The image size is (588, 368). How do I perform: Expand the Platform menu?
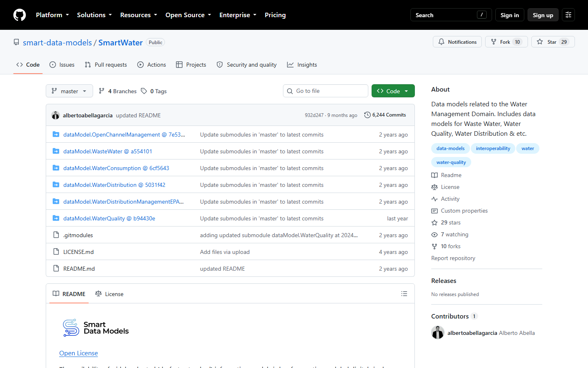tap(52, 15)
